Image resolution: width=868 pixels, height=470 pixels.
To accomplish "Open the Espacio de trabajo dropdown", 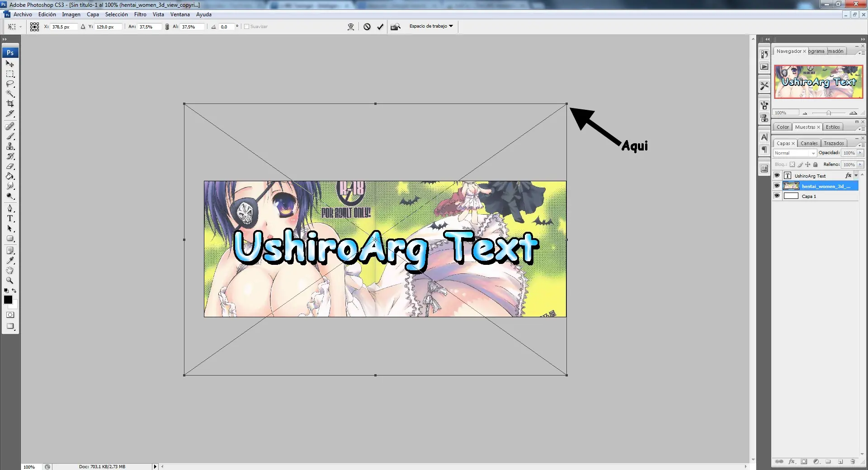I will point(431,26).
